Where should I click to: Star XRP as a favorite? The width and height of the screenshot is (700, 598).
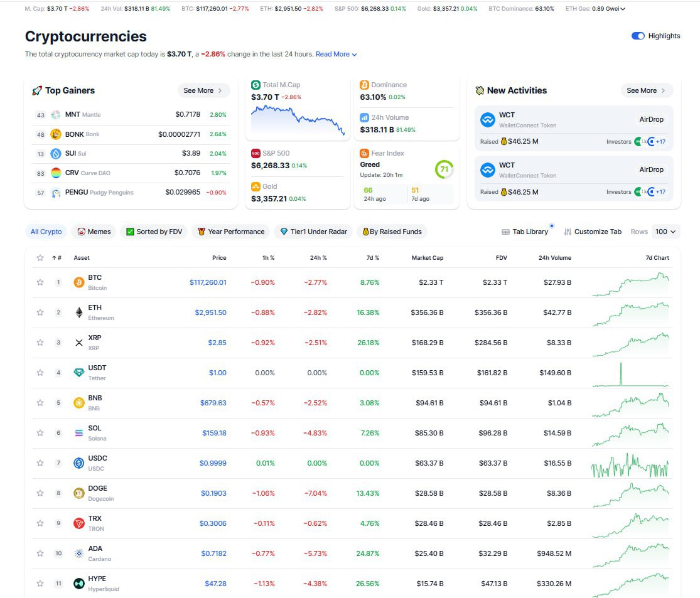pos(40,343)
